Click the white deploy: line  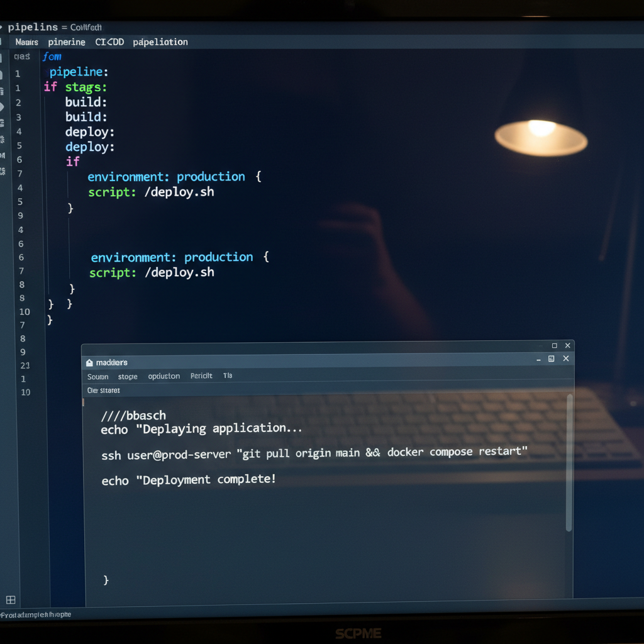click(89, 132)
